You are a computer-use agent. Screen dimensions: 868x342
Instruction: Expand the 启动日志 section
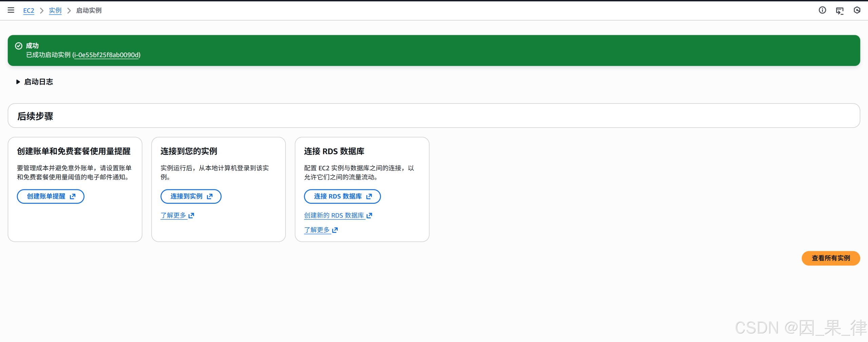pyautogui.click(x=18, y=82)
